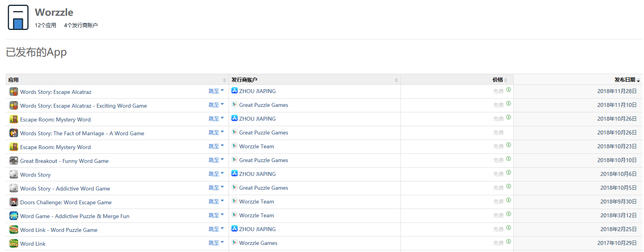This screenshot has height=252, width=644.
Task: Click the Word Link - Word Puzzle Game icon
Action: click(14, 230)
